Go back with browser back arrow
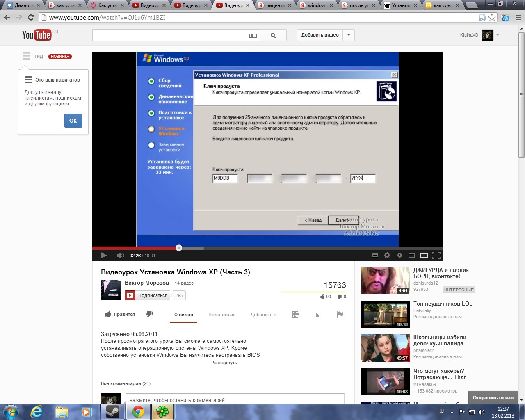Viewport: 525px width, 420px height. coord(7,18)
